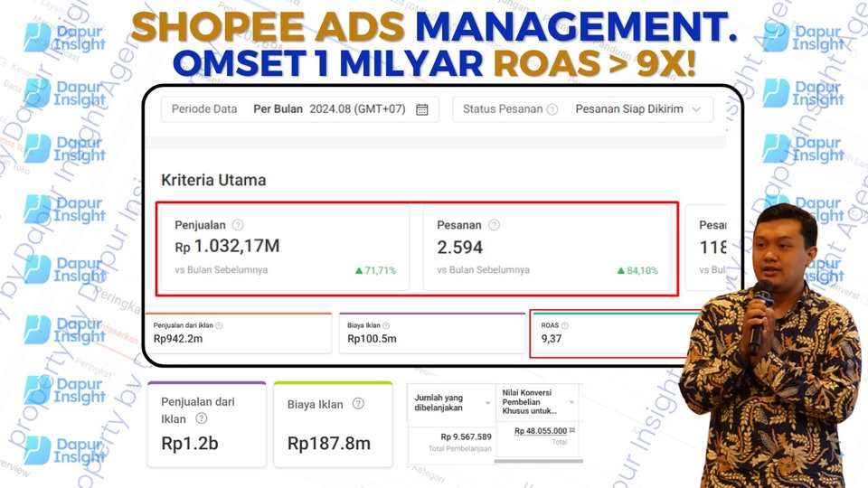Click the Rp 48.055.000 total link
Image resolution: width=868 pixels, height=488 pixels.
[541, 431]
